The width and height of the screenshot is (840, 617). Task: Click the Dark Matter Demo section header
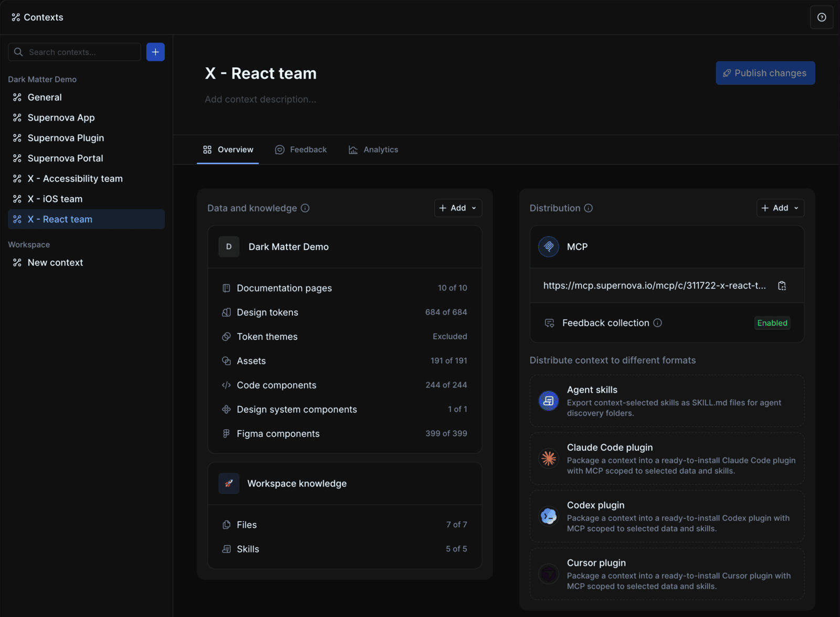click(x=345, y=247)
